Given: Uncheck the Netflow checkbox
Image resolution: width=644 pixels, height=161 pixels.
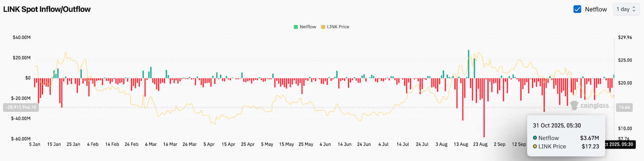Looking at the screenshot, I should 577,9.
